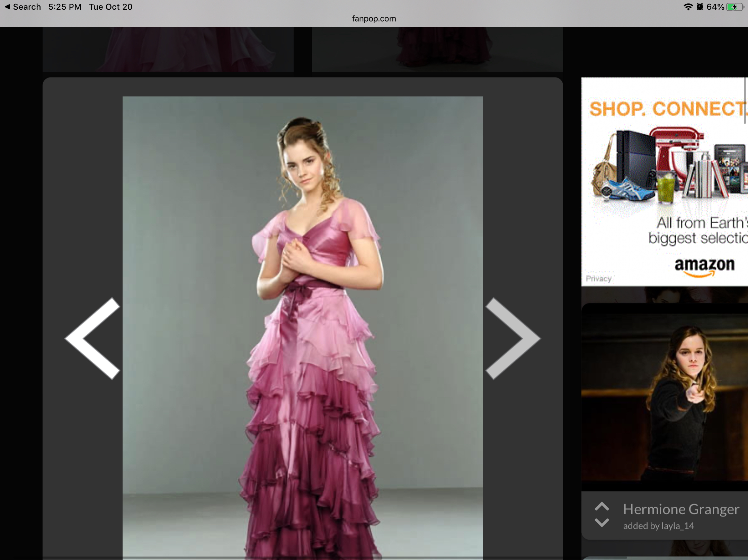Tap the back triangle next to Search
Viewport: 748px width, 560px height.
click(x=7, y=7)
